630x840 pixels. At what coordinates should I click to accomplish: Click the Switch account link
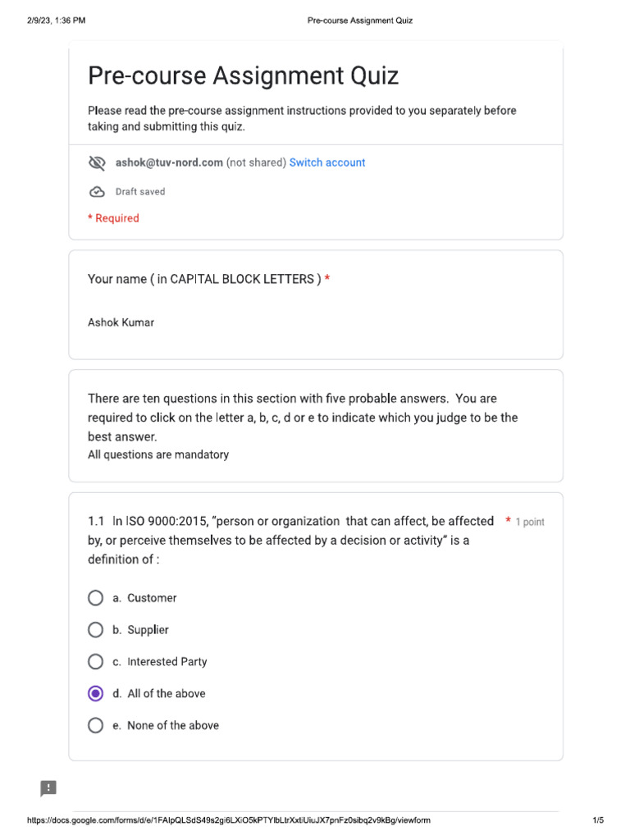point(327,162)
